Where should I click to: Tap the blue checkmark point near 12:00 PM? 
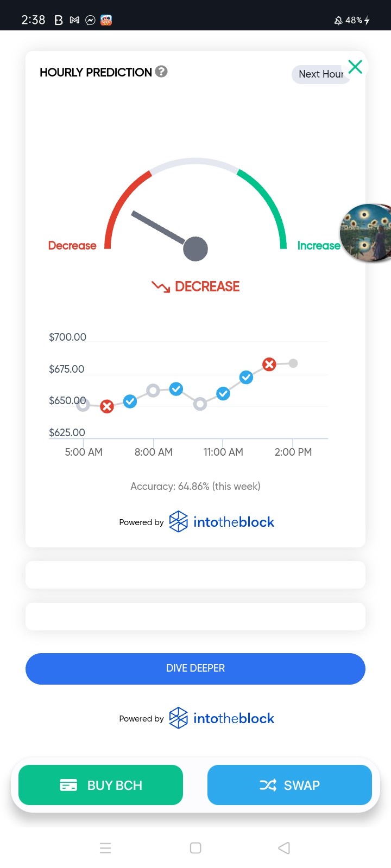(x=246, y=377)
